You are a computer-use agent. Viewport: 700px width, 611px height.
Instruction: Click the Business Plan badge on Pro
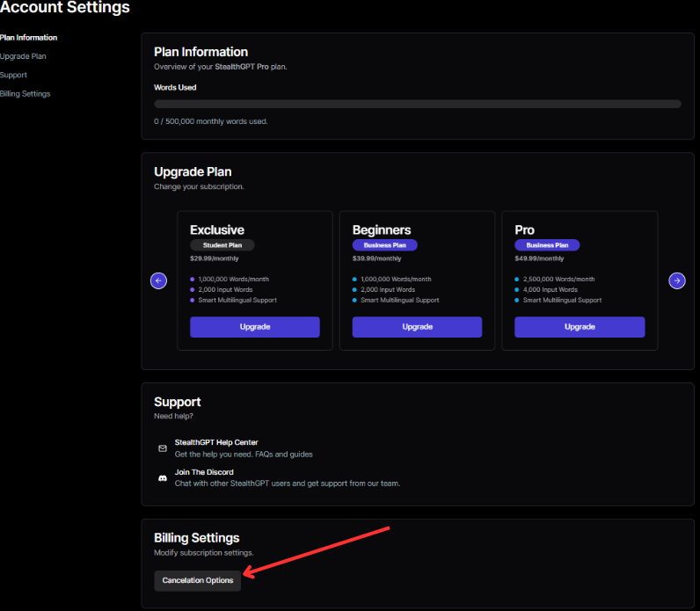click(x=547, y=245)
